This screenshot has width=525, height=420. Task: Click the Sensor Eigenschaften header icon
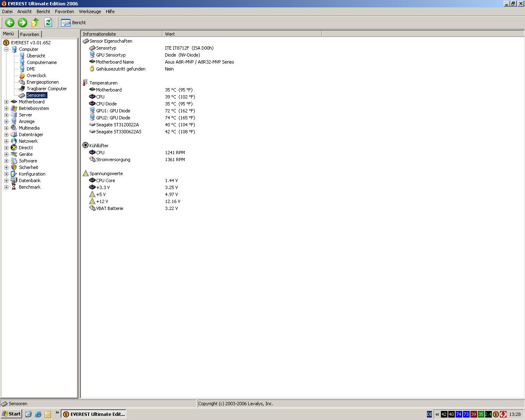click(x=85, y=41)
